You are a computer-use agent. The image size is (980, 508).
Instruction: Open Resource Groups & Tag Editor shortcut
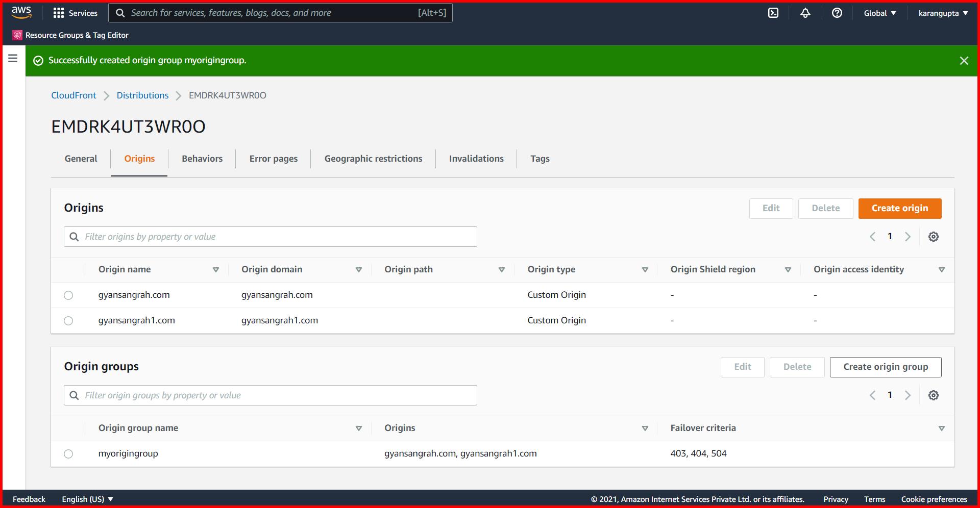(x=70, y=35)
